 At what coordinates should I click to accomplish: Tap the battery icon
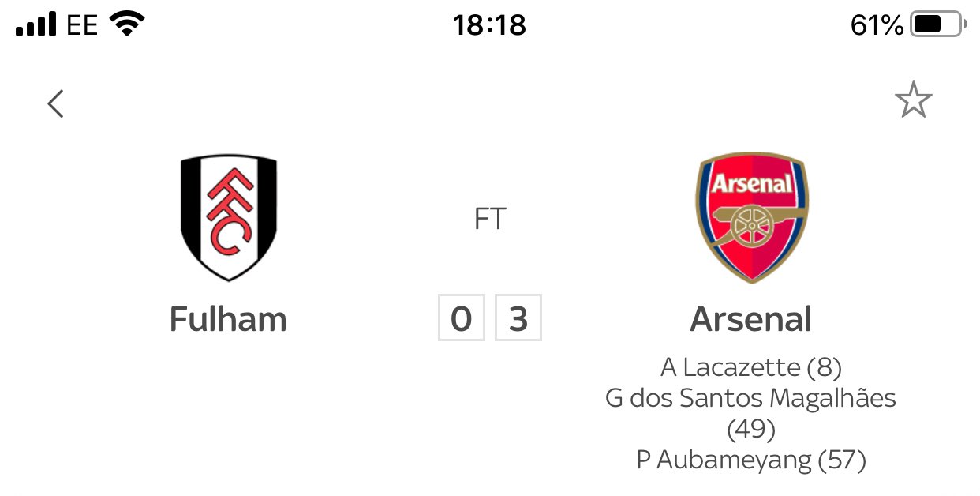[937, 25]
